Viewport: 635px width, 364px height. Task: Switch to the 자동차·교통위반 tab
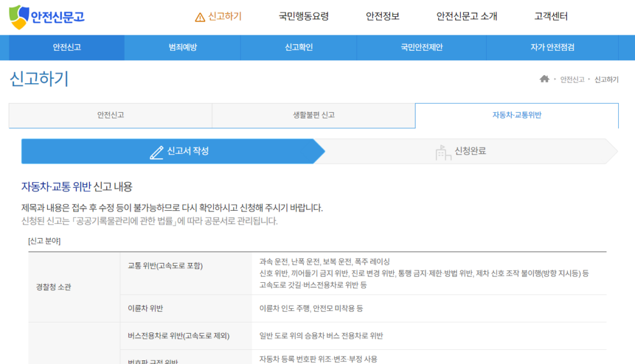click(517, 115)
